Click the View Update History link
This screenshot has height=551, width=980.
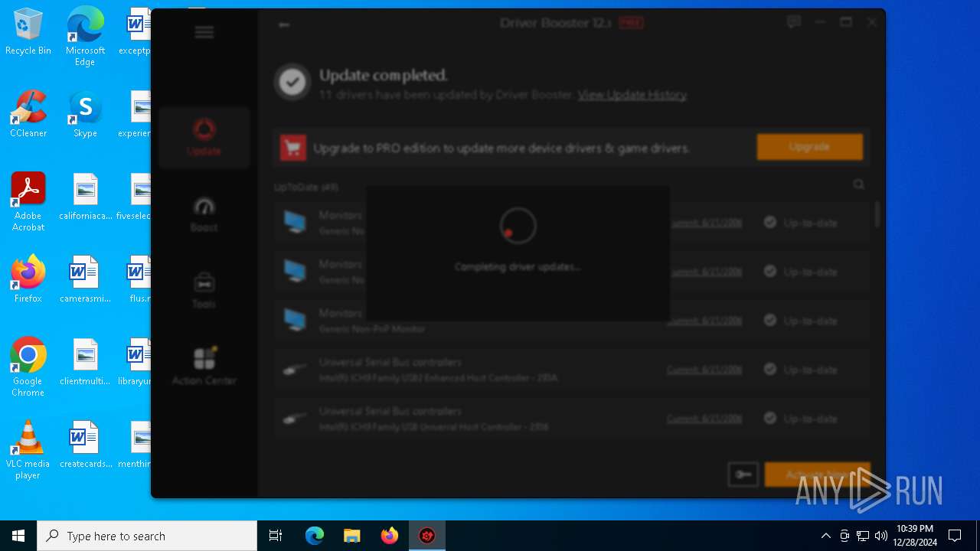tap(632, 95)
